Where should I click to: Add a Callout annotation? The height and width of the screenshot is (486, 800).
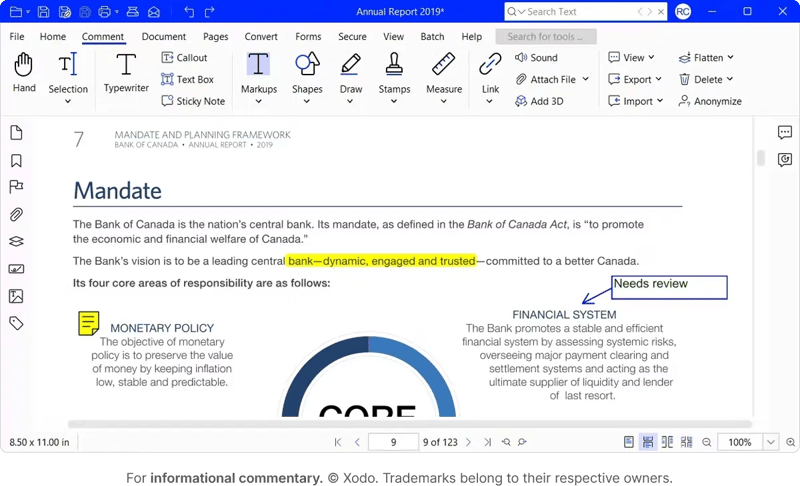(x=184, y=58)
